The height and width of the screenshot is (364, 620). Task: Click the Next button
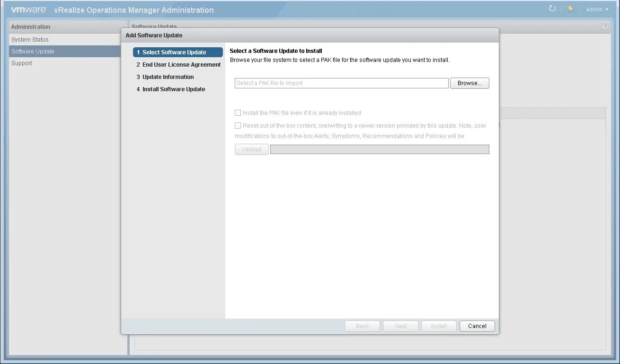click(401, 326)
